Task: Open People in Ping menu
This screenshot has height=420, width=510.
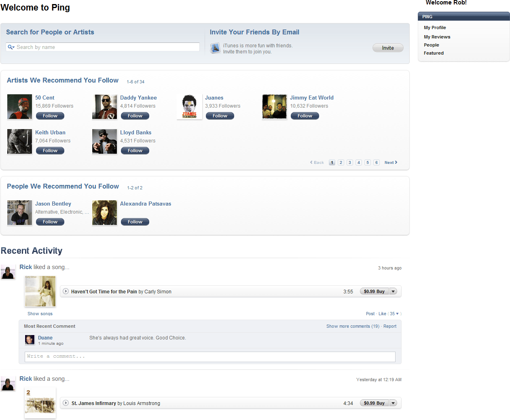Action: pos(431,45)
